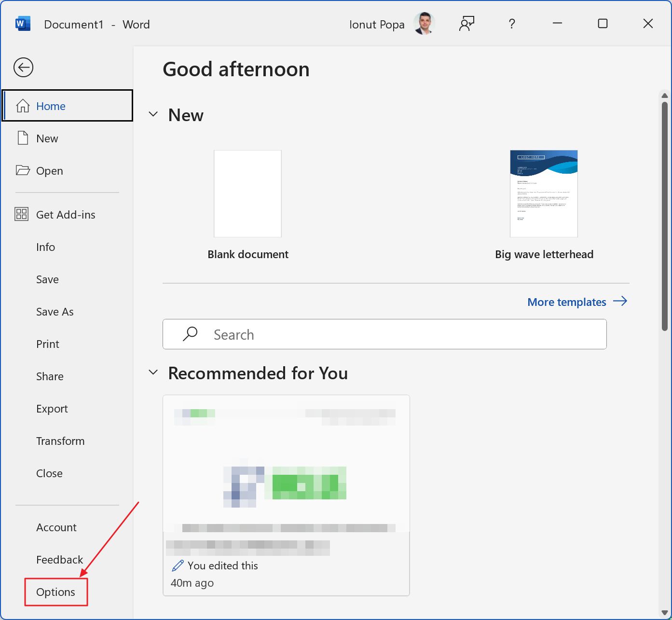Click the vertical scrollbar thumb
The image size is (672, 620).
click(x=664, y=216)
